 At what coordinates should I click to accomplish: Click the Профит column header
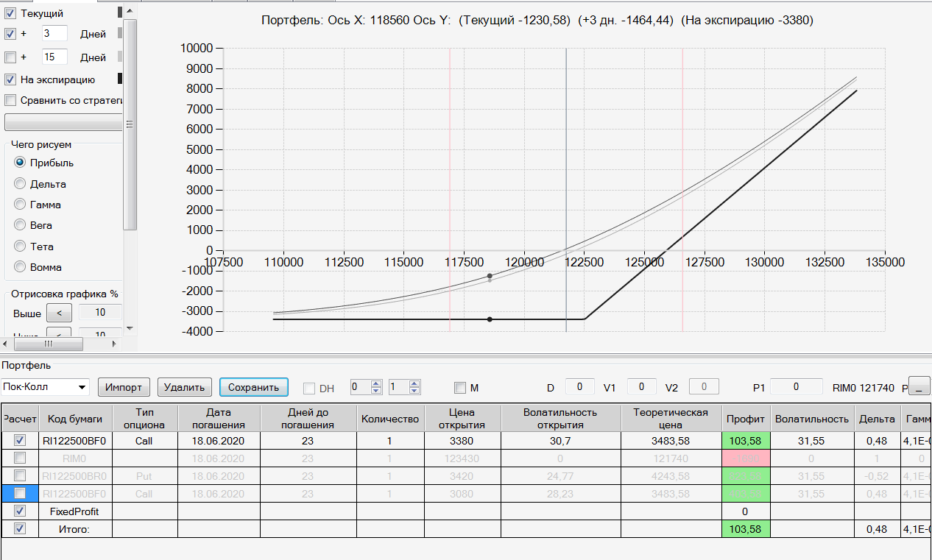click(746, 418)
